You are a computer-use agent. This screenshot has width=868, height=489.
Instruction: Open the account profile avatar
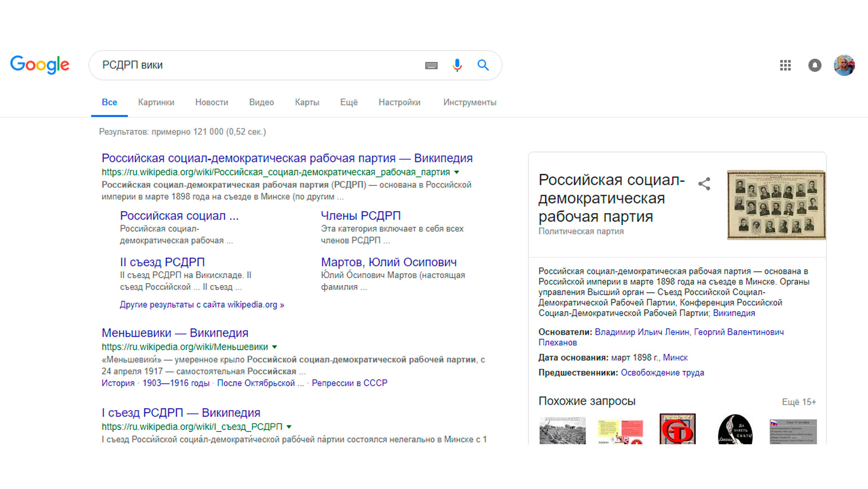tap(844, 65)
